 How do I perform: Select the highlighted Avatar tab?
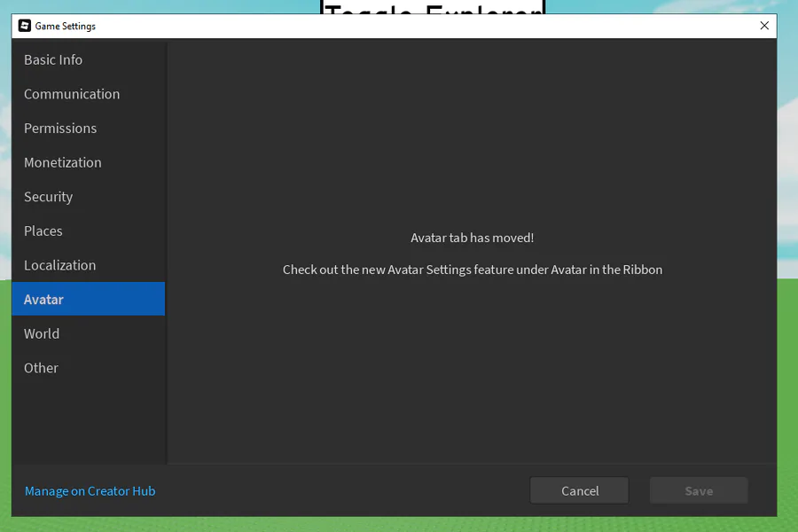[x=89, y=299]
